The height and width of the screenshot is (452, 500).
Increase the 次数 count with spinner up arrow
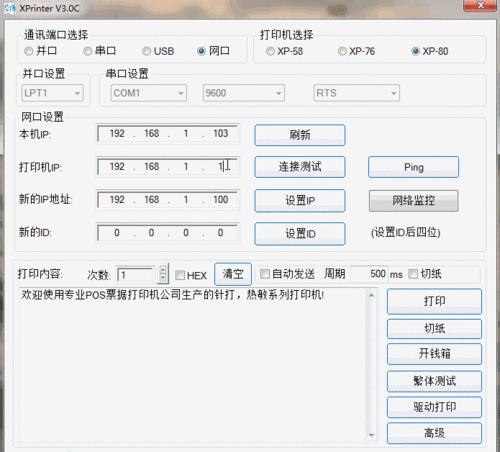click(163, 269)
